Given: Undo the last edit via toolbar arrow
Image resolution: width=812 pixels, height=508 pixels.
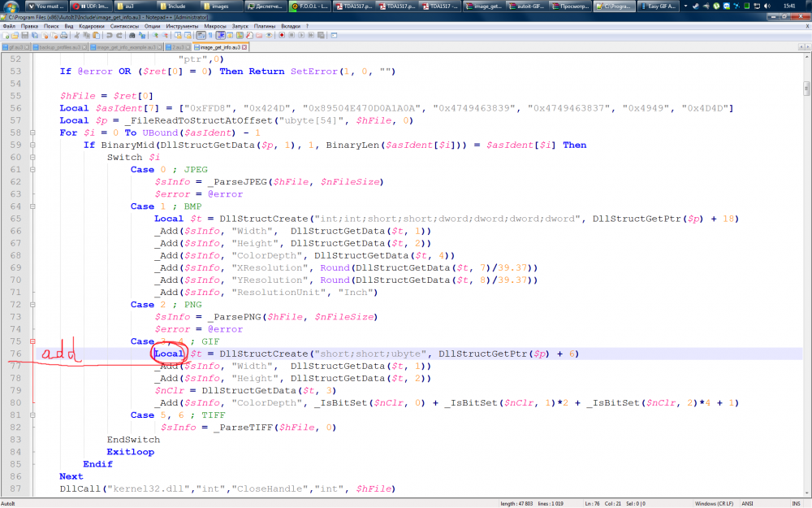Looking at the screenshot, I should (x=110, y=35).
